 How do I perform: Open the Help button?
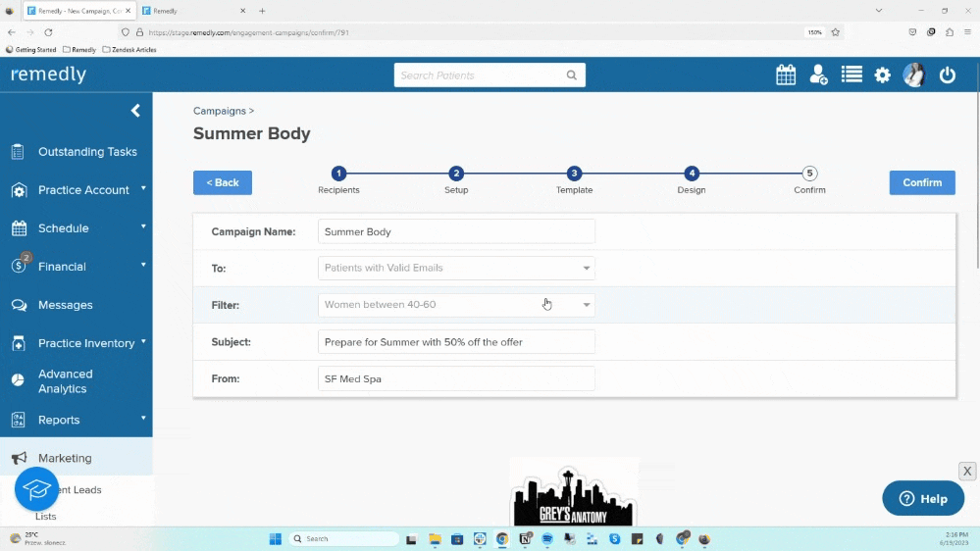923,498
